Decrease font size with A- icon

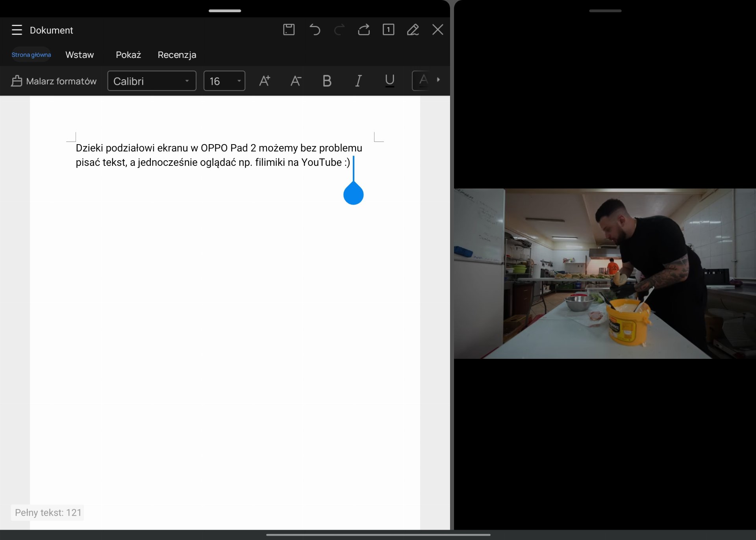(x=296, y=81)
